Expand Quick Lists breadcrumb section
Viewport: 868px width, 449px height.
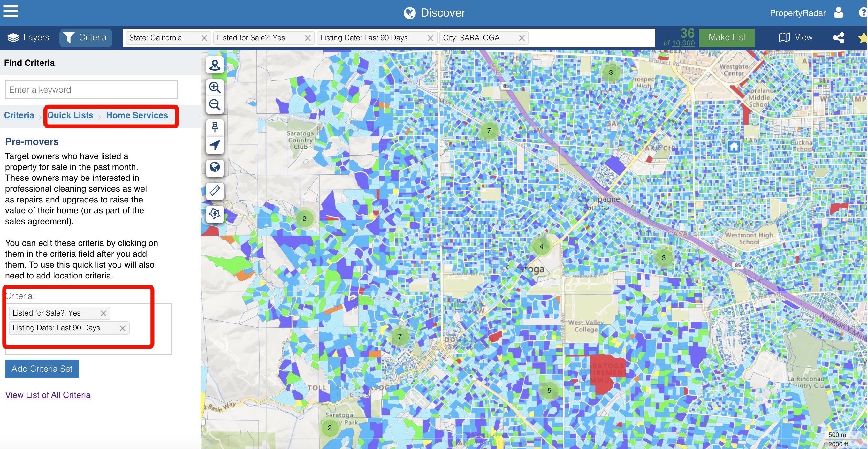(70, 115)
